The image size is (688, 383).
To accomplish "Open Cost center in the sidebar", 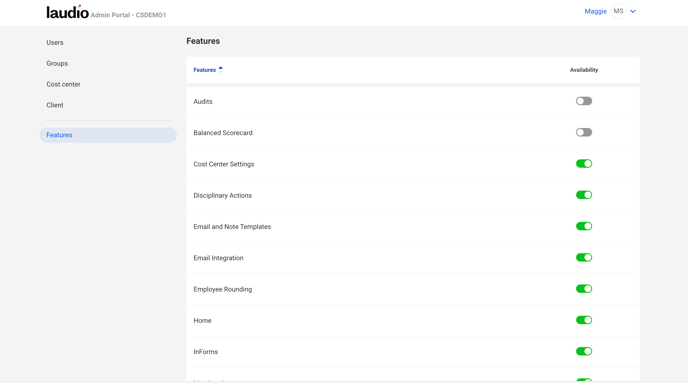I will click(x=63, y=84).
